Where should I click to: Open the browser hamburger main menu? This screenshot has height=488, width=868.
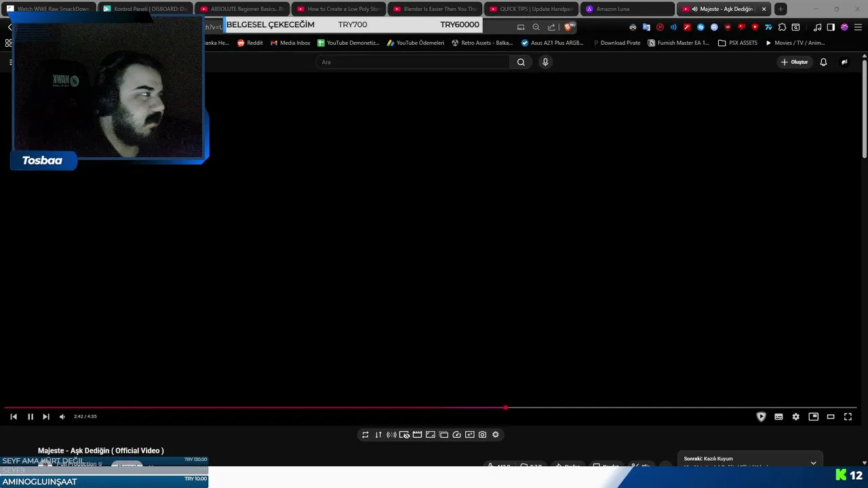pos(857,27)
